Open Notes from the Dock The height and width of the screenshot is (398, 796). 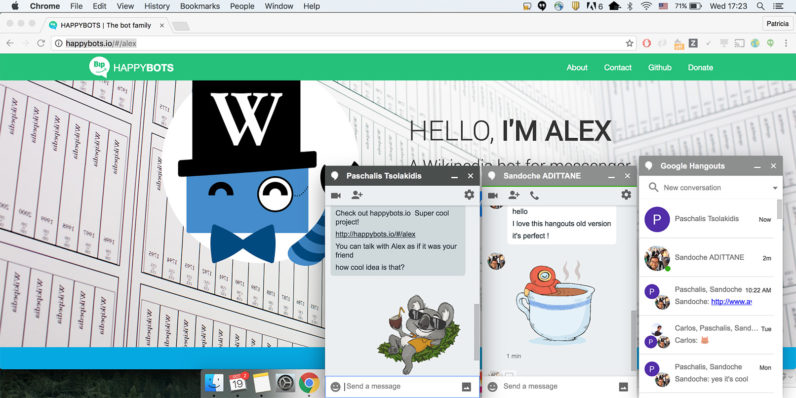click(262, 383)
